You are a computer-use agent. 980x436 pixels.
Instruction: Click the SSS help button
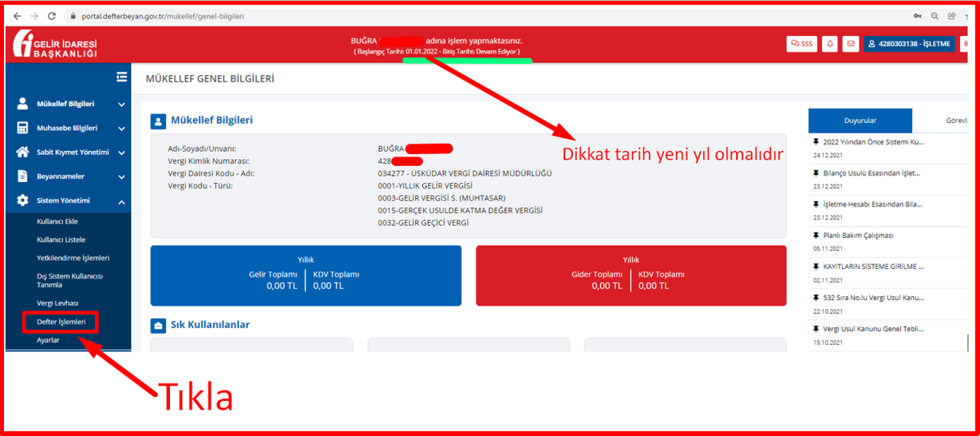click(x=801, y=44)
